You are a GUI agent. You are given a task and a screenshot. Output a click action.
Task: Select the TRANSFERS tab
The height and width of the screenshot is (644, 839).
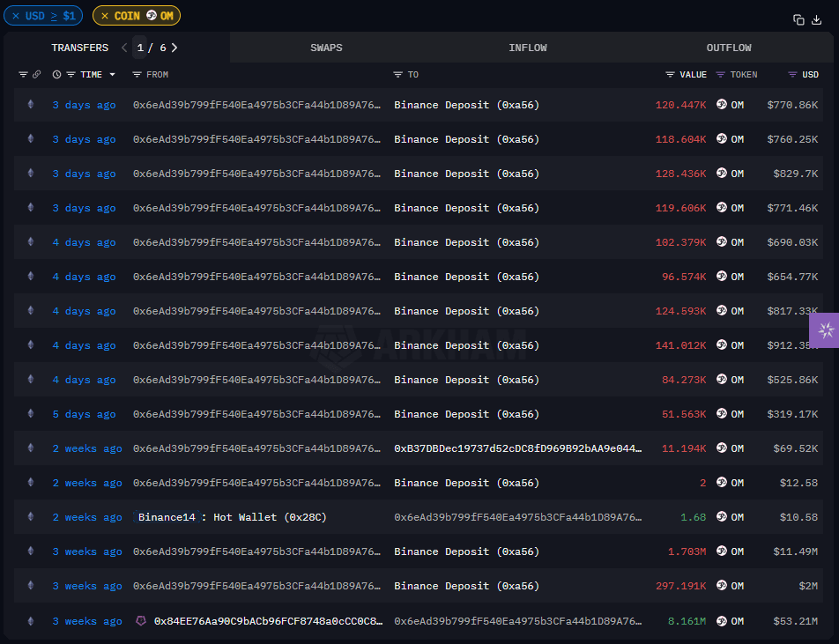(79, 48)
